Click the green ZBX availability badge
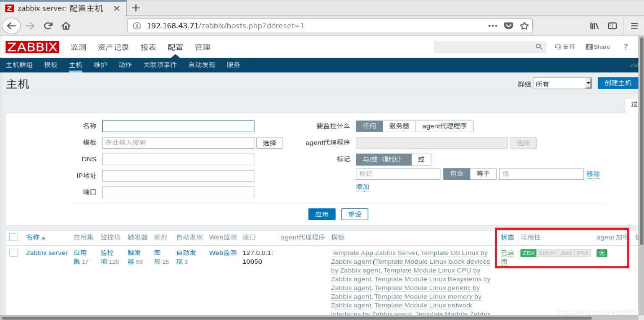The height and width of the screenshot is (320, 644). tap(528, 253)
